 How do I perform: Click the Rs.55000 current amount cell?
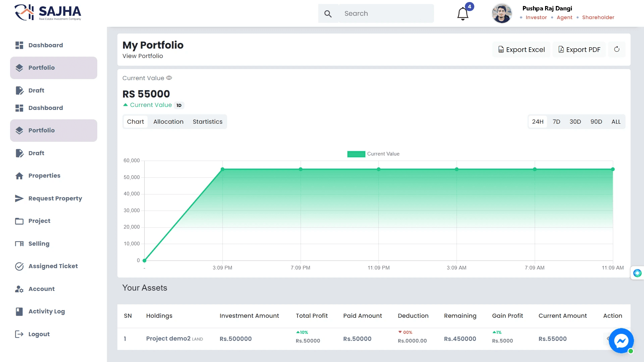tap(552, 339)
